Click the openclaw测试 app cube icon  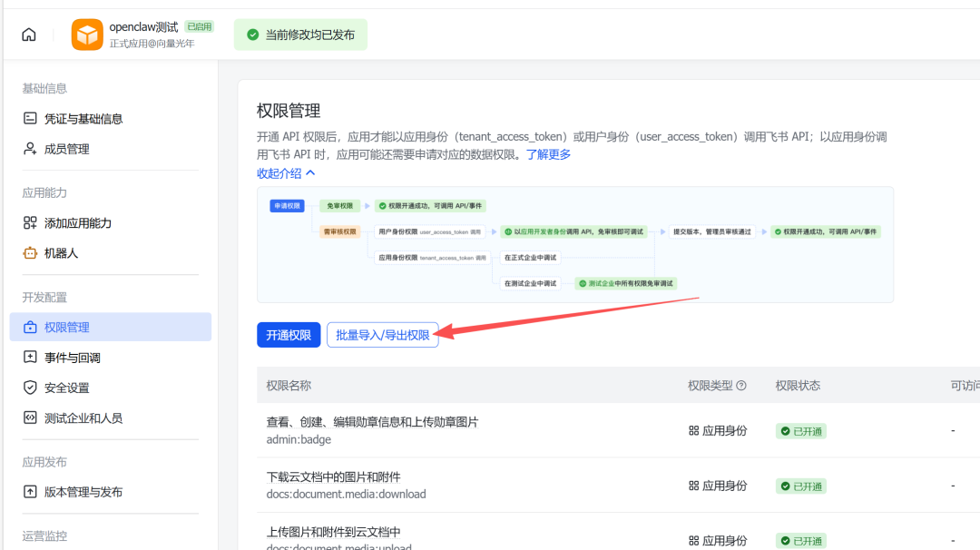[86, 34]
